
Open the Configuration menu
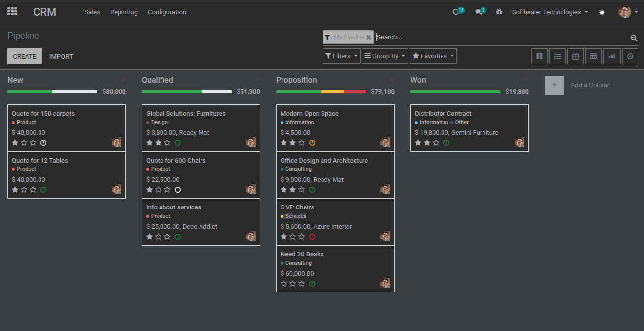pyautogui.click(x=167, y=12)
